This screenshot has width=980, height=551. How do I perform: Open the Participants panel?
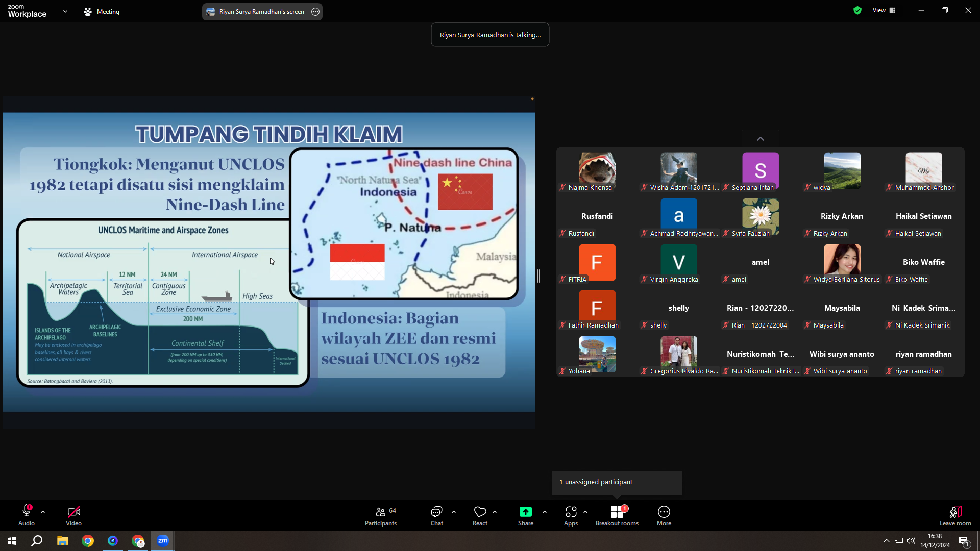click(381, 515)
